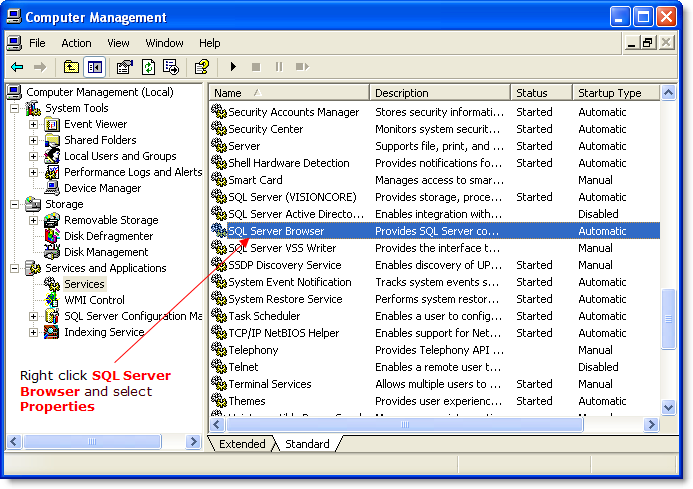Screen dimensions: 693x489
Task: Select the Services tree item
Action: [x=84, y=284]
